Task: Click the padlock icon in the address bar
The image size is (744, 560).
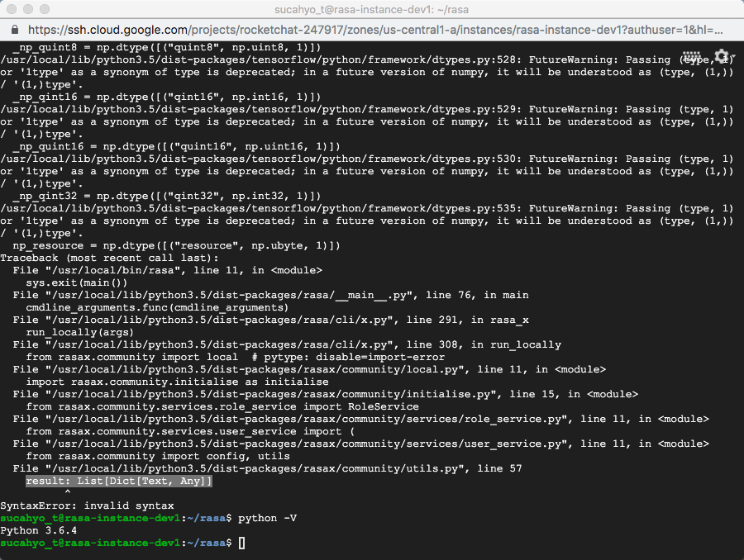Action: [x=15, y=29]
